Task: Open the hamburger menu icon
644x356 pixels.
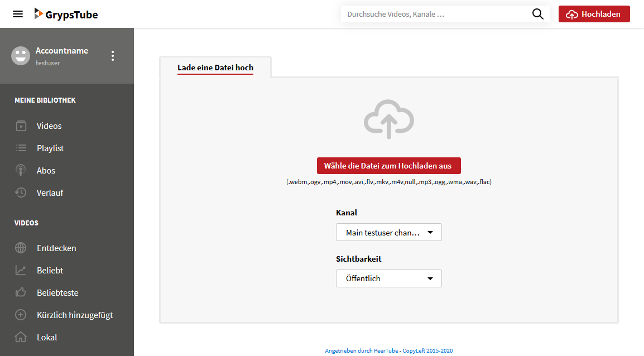Action: click(18, 14)
